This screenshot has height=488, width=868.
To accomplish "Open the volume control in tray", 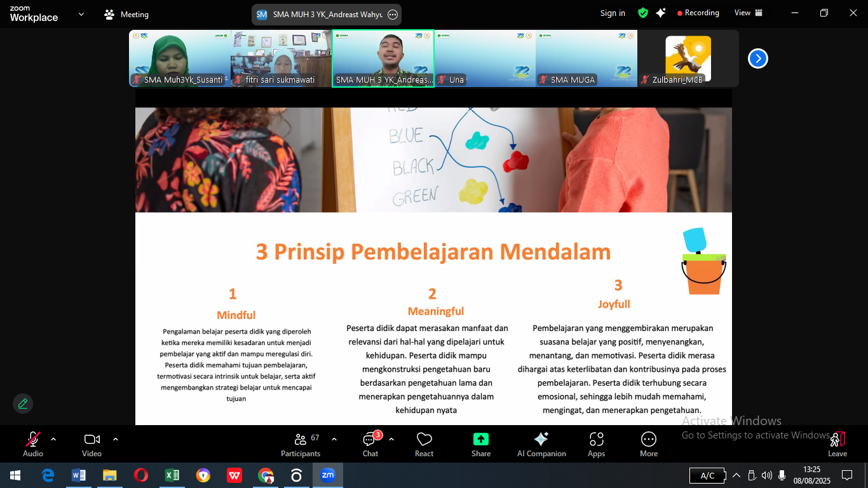I will coord(767,475).
